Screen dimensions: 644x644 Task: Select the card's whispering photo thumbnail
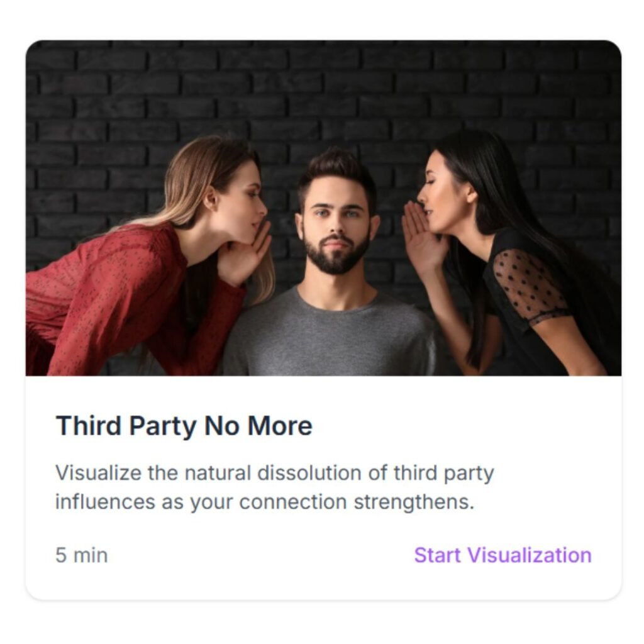click(x=324, y=208)
